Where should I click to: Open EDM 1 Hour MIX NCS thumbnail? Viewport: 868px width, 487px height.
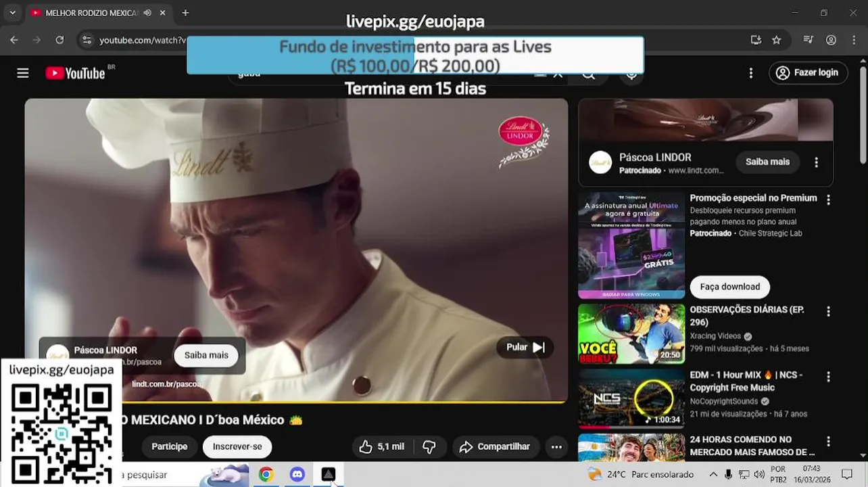click(631, 398)
